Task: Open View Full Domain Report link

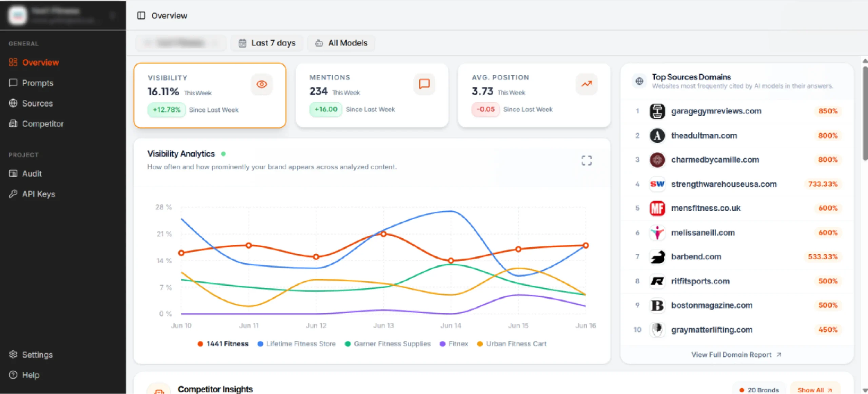Action: (x=736, y=355)
